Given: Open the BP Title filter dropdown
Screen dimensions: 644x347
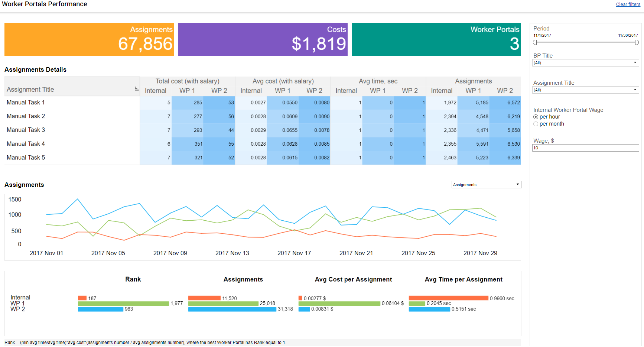Looking at the screenshot, I should click(585, 63).
